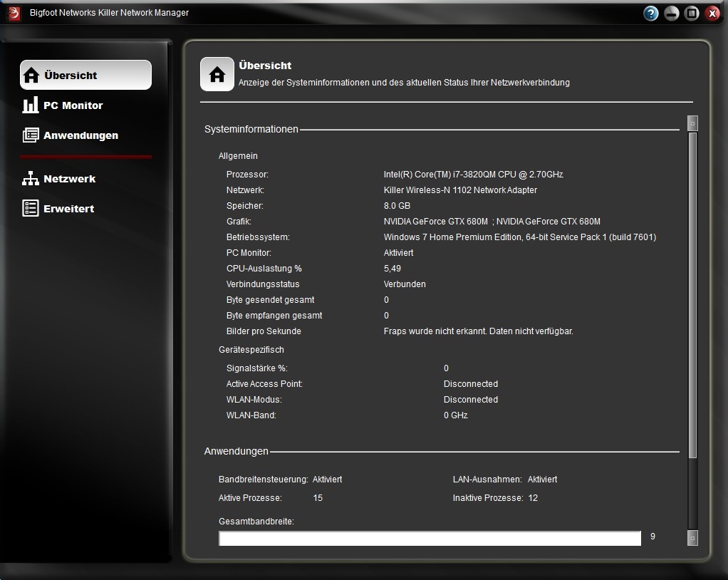Click the 'Gesamtbandbreite:' label
This screenshot has height=580, width=728.
click(x=256, y=522)
